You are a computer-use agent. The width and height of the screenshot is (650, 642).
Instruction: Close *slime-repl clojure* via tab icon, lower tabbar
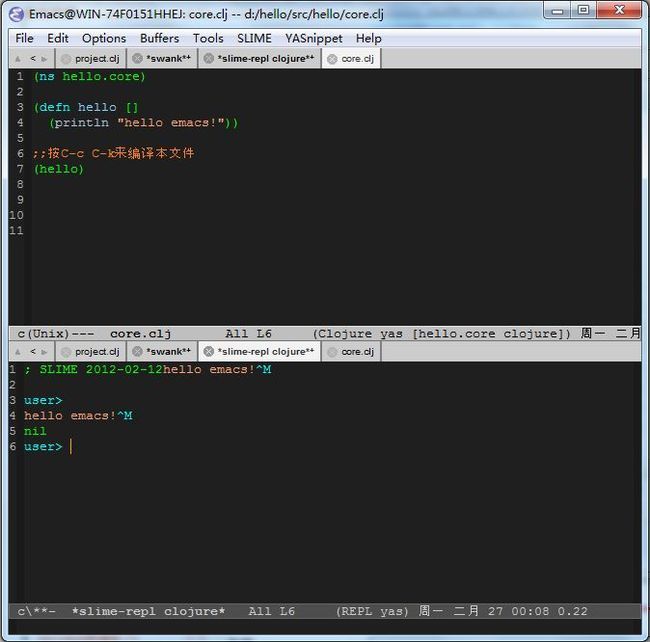coord(209,352)
